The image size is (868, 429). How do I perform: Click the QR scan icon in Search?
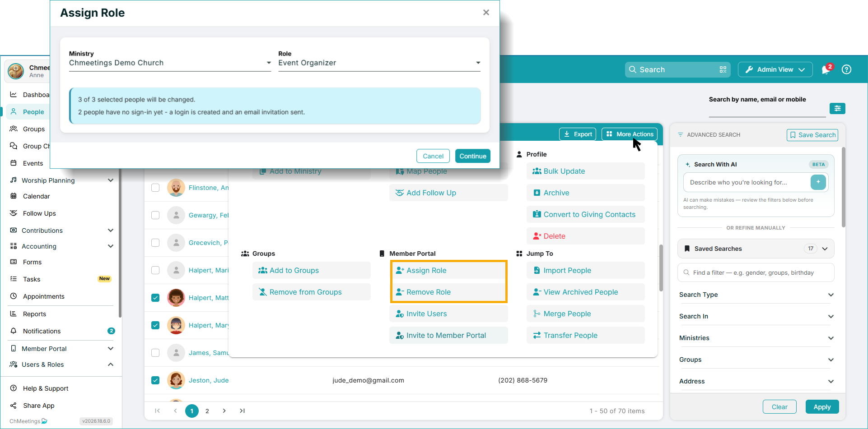tap(723, 69)
